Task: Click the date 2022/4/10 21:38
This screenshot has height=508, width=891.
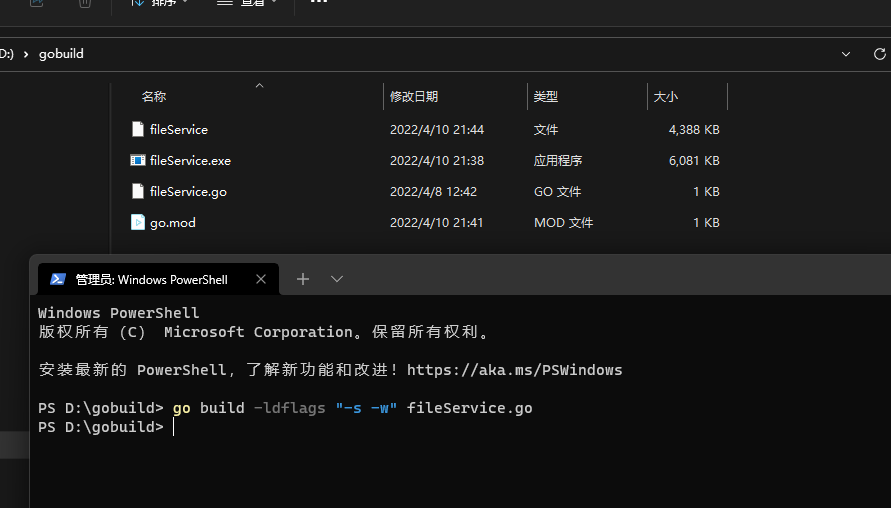Action: point(437,161)
